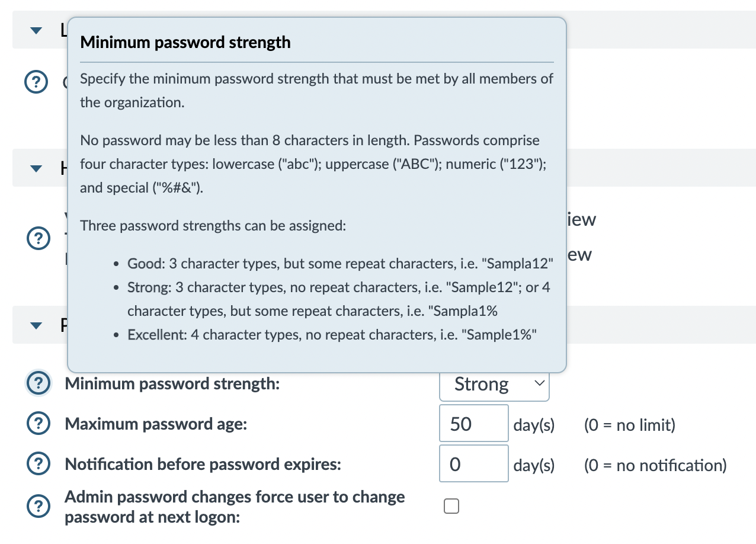Click the question mark icon in the middle section

(x=38, y=238)
